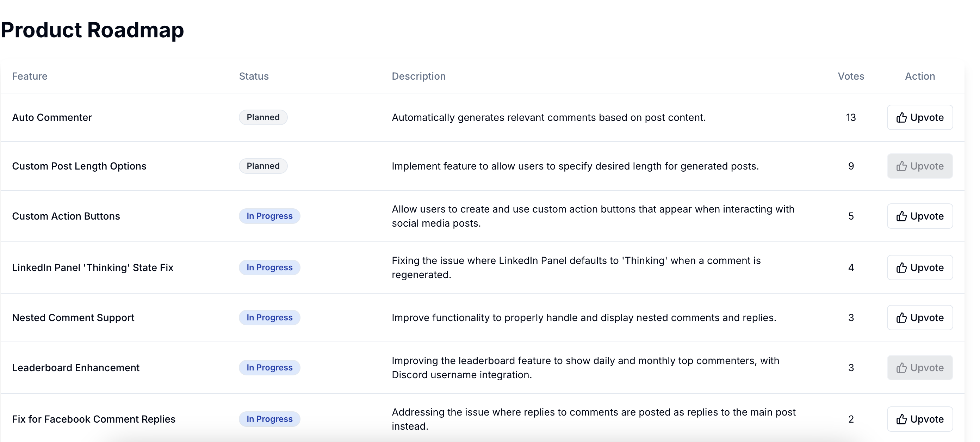Image resolution: width=980 pixels, height=442 pixels.
Task: Click greyed thumbs-up icon for Leaderboard Enhancement
Action: (x=901, y=368)
